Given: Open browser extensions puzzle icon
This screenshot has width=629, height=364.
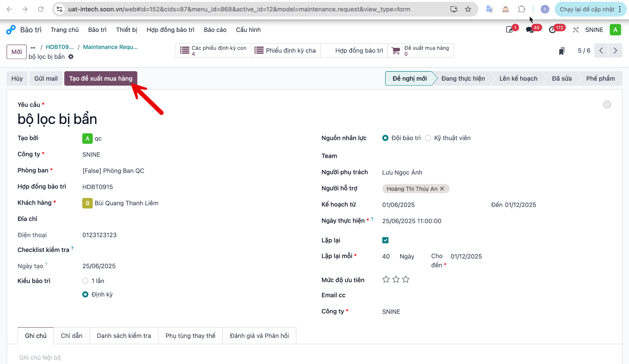Looking at the screenshot, I should coord(522,9).
